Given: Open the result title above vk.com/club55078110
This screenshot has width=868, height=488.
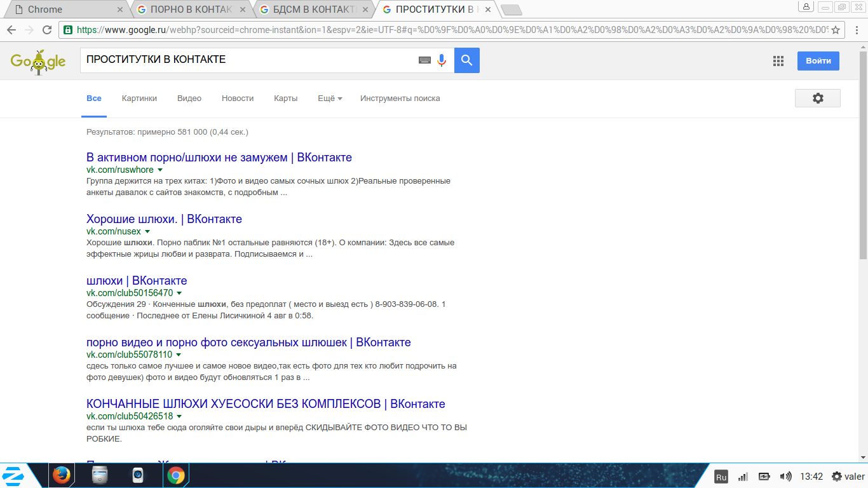Looking at the screenshot, I should tap(248, 342).
